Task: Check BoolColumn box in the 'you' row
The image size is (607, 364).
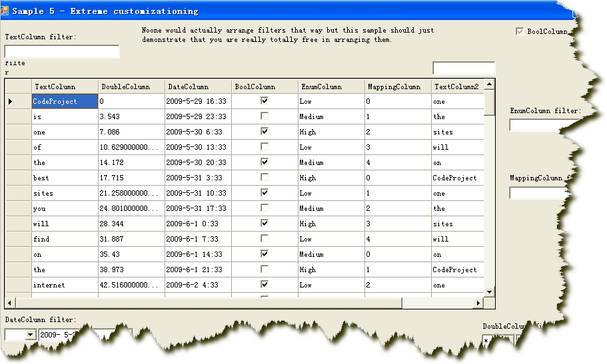Action: pos(265,208)
